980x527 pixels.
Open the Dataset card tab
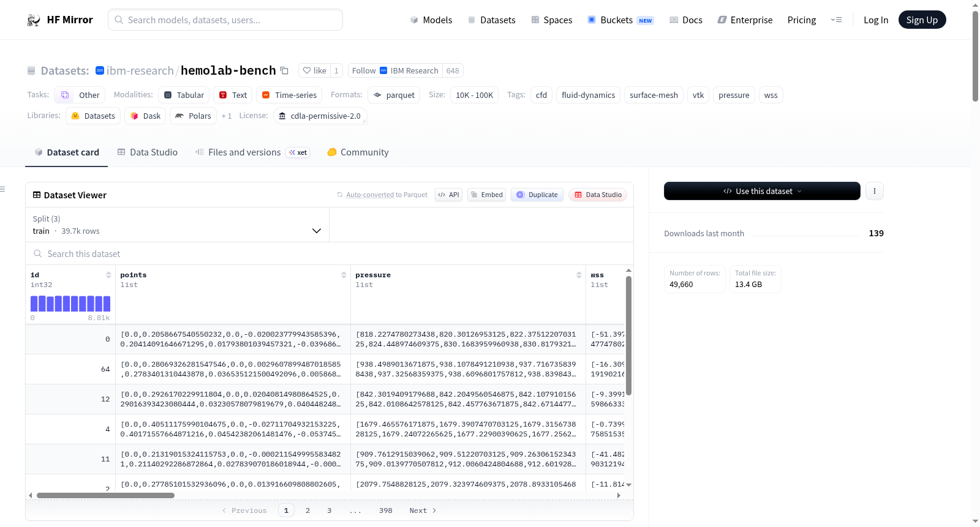pyautogui.click(x=67, y=152)
